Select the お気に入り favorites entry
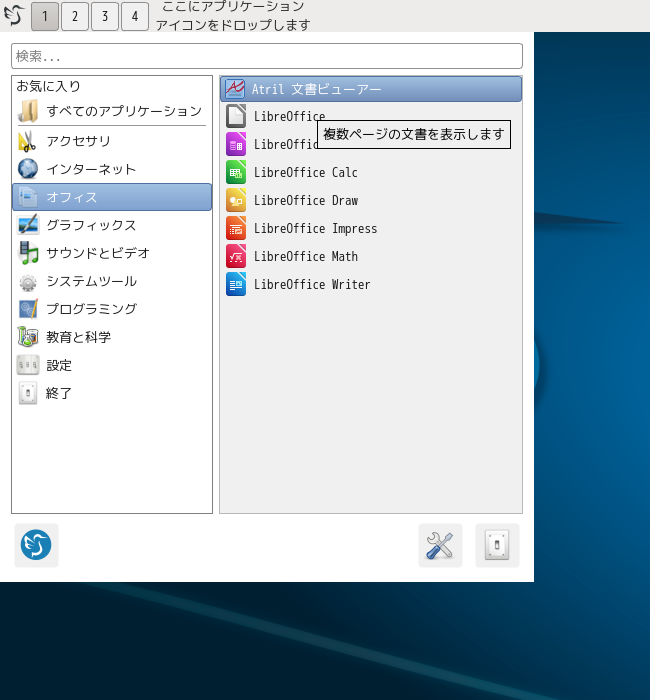Image resolution: width=650 pixels, height=700 pixels. (x=112, y=86)
